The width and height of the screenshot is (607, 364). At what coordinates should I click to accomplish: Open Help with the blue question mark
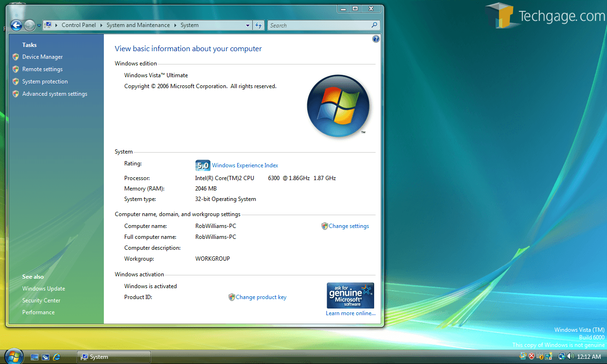(376, 39)
